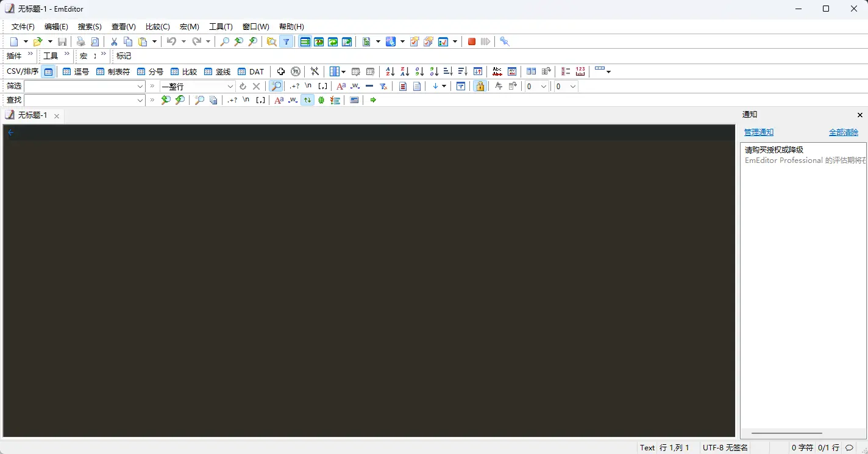868x454 pixels.
Task: Click the 123 ruler icon
Action: tap(580, 71)
